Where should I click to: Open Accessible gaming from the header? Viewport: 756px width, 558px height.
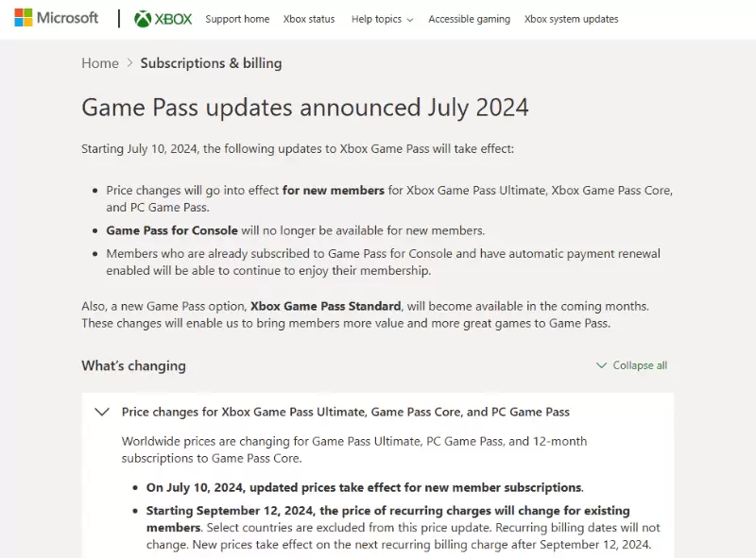(469, 19)
